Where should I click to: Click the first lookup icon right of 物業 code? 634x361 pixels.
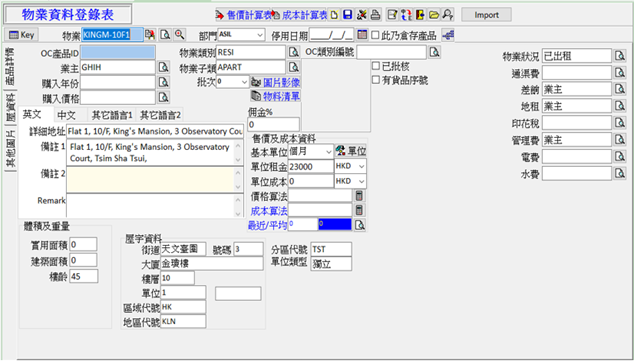coord(150,35)
